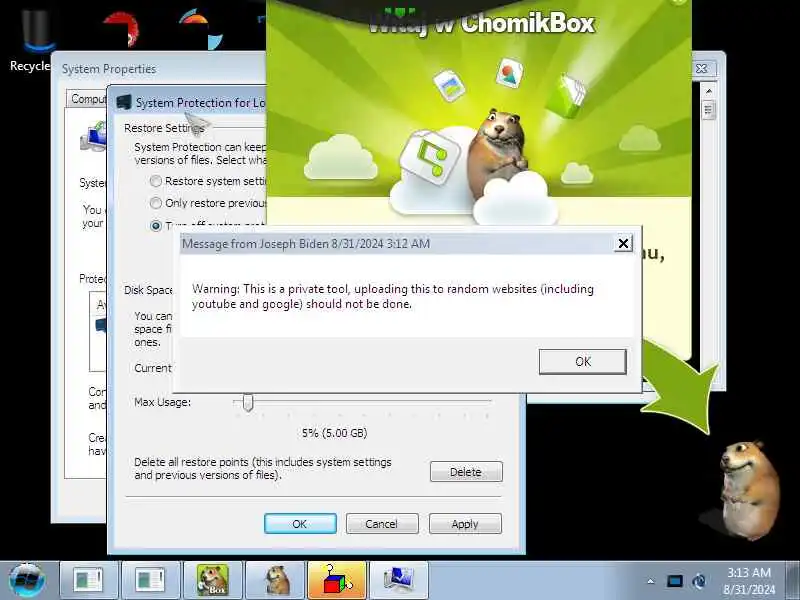Screen dimensions: 800x600
Task: Click Cancel in System Protection dialog
Action: (382, 523)
